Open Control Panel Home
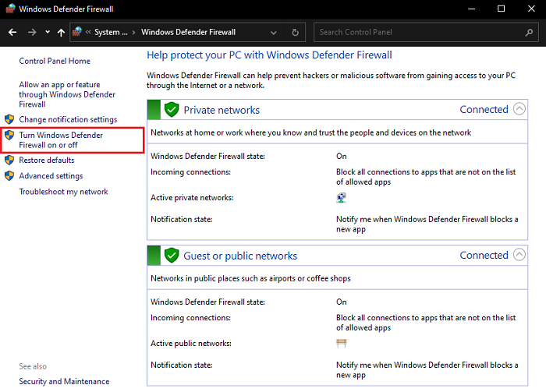 [55, 61]
